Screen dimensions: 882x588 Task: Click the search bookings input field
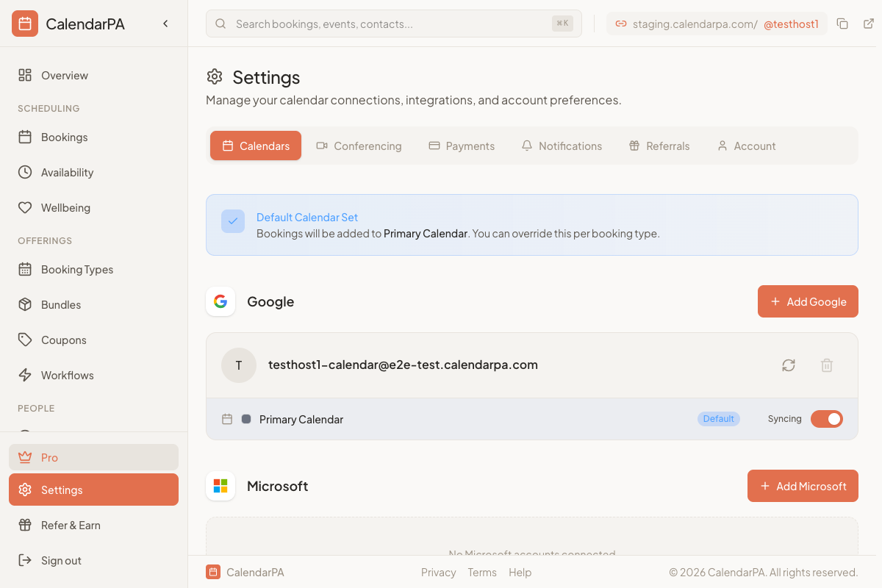[382, 24]
